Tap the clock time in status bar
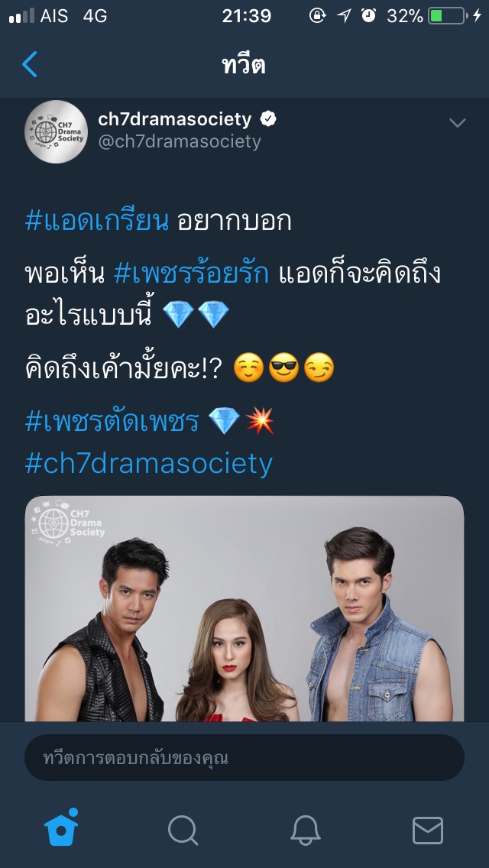 tap(247, 16)
